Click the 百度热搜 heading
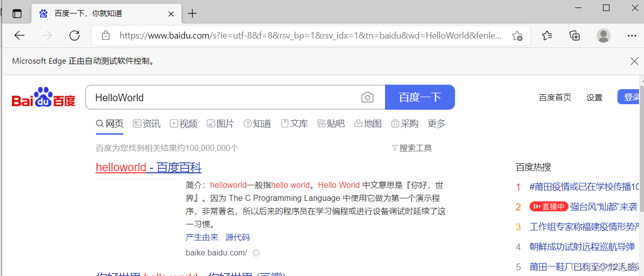The height and width of the screenshot is (276, 644). tap(533, 167)
